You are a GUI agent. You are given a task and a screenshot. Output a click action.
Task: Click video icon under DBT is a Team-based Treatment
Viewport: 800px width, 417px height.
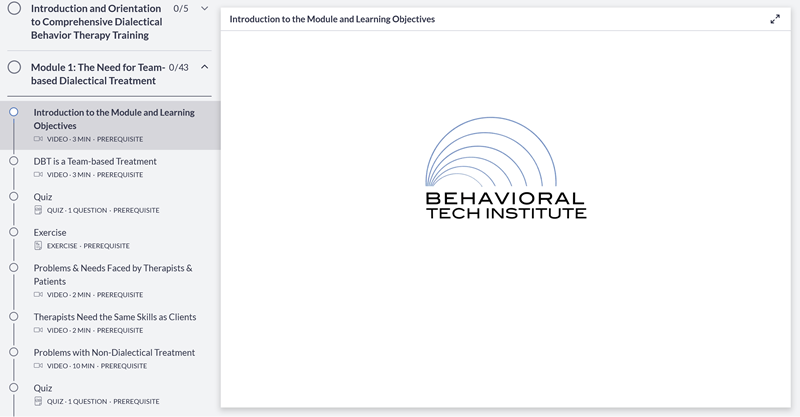pos(38,175)
